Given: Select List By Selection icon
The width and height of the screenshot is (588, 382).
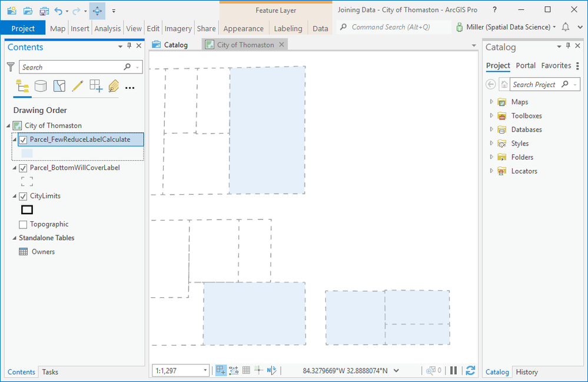Looking at the screenshot, I should [59, 86].
